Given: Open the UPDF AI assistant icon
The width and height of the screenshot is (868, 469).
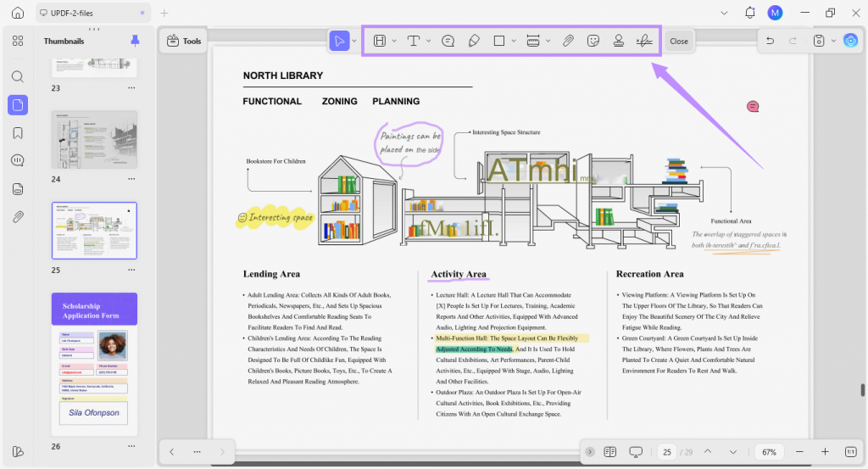Looking at the screenshot, I should tap(851, 41).
